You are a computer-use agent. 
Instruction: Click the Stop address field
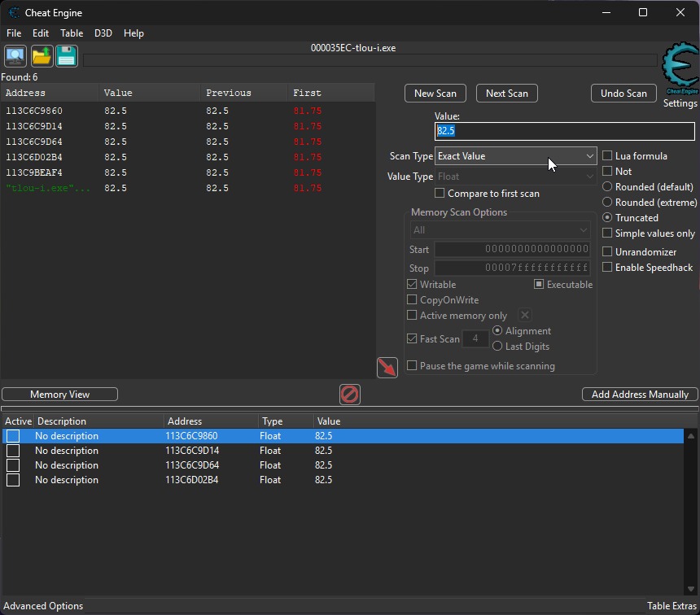coord(512,268)
